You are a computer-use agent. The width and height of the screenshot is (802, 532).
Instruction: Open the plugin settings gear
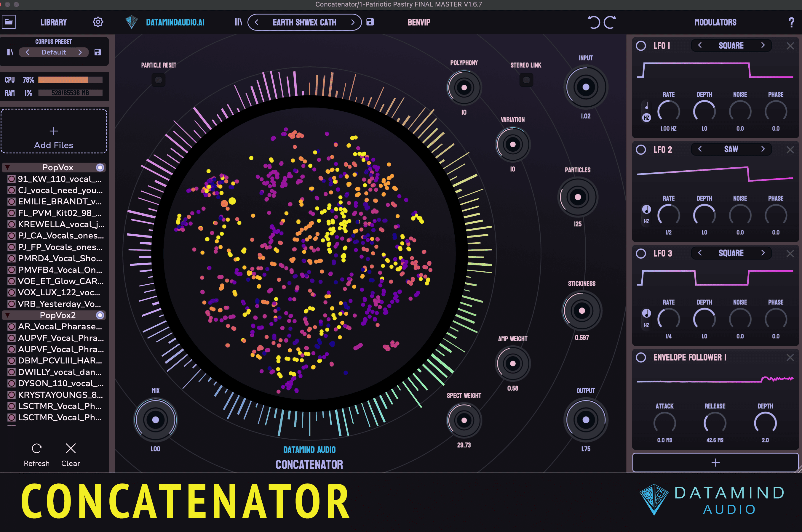(x=98, y=22)
